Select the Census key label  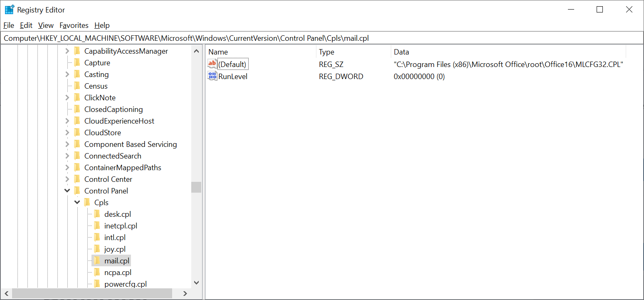[96, 86]
